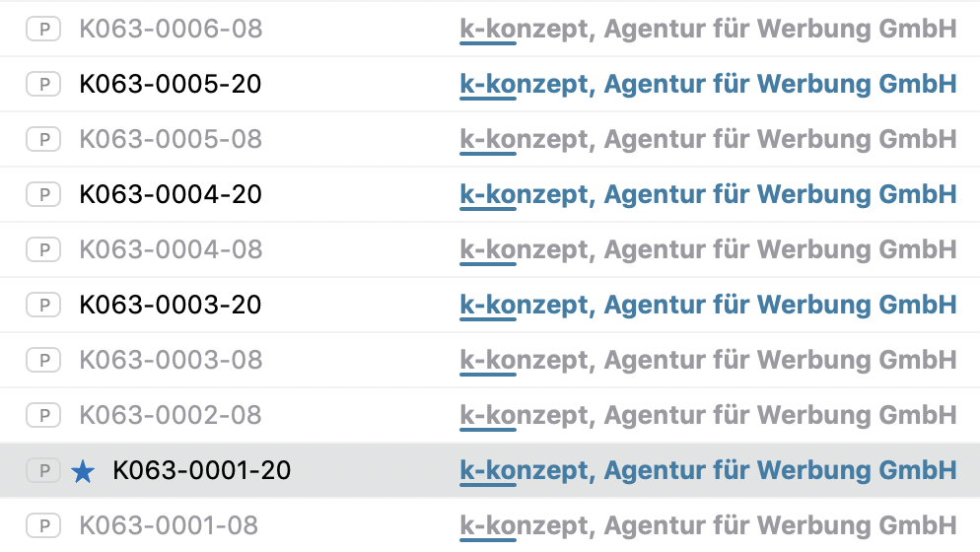Follow the k-konzept client link for K063-0003-20

707,306
